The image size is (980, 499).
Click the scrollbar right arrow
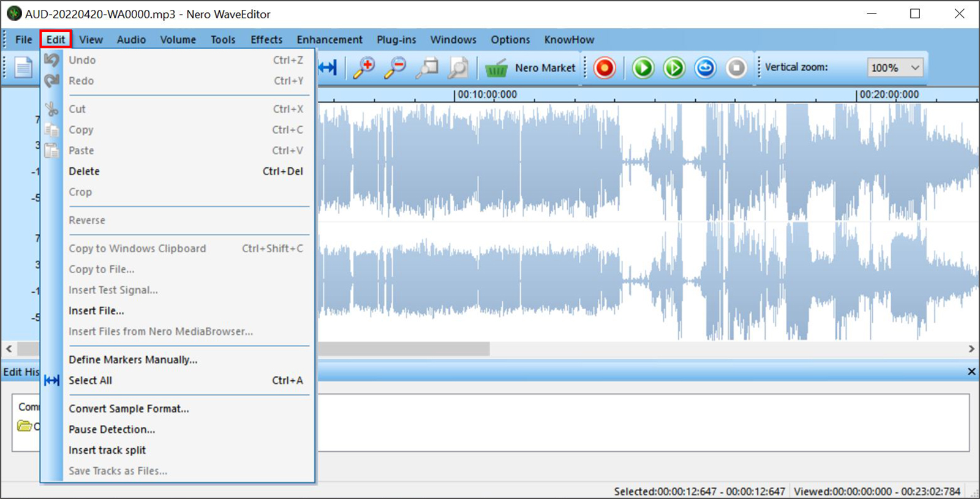(971, 349)
